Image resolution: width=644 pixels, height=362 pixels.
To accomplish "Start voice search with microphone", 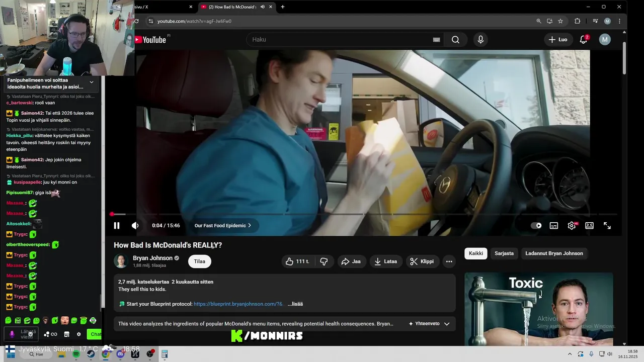I will point(480,40).
